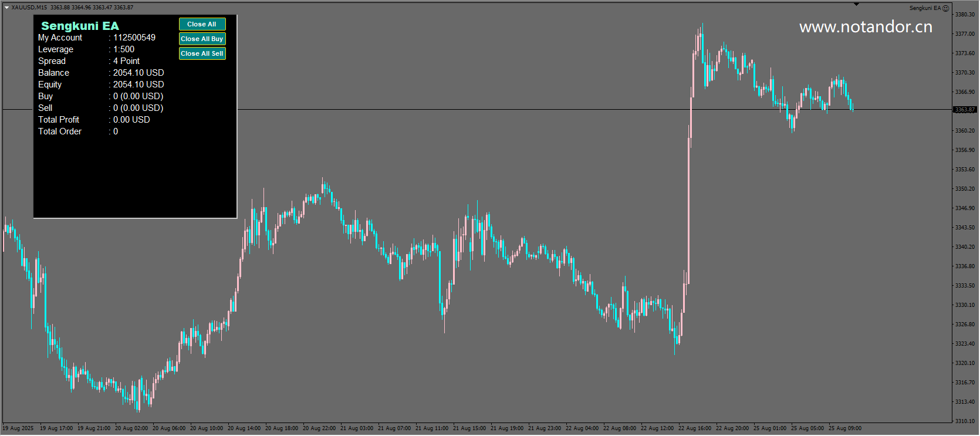The image size is (980, 436).
Task: Click the Close All Sell button
Action: (202, 53)
